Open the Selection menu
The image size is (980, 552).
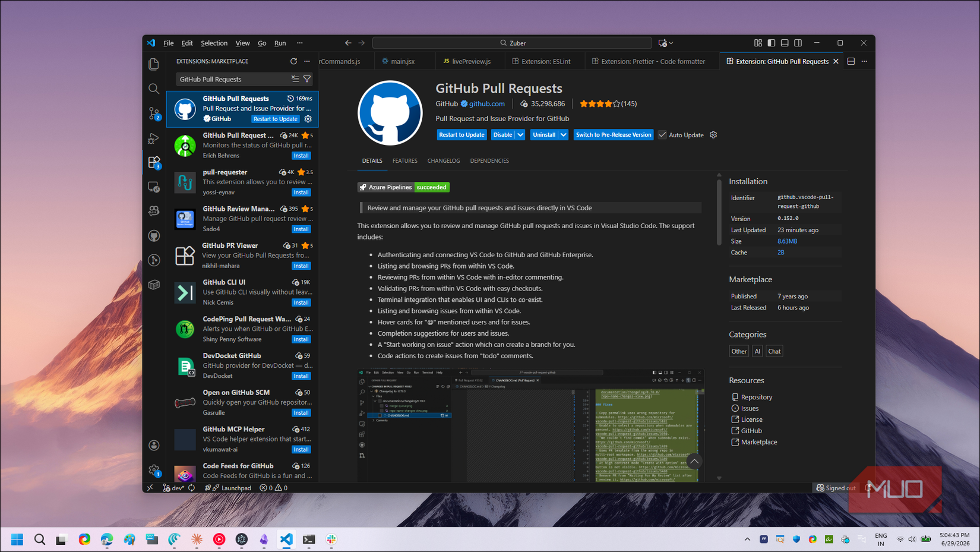pyautogui.click(x=214, y=43)
